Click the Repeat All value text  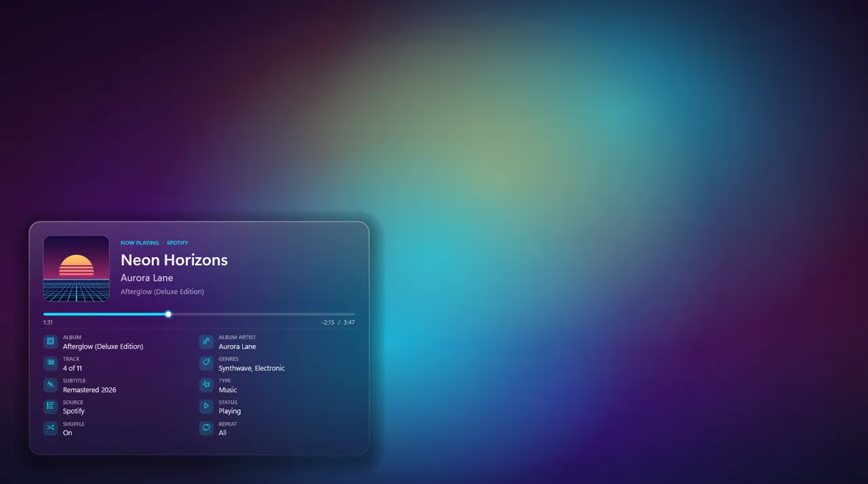(x=222, y=432)
